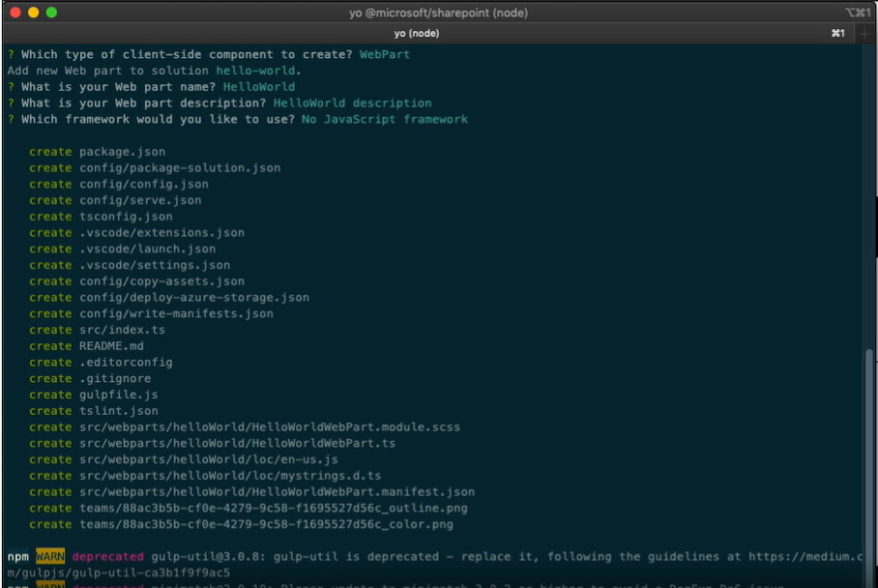
Task: Click the https://medium.c link in the warning
Action: (x=805, y=557)
